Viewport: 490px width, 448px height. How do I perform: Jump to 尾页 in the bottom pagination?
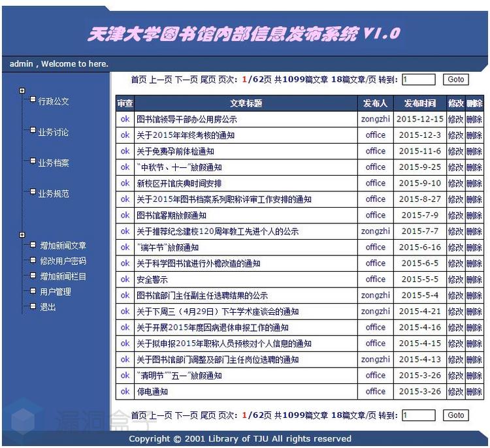coord(208,415)
